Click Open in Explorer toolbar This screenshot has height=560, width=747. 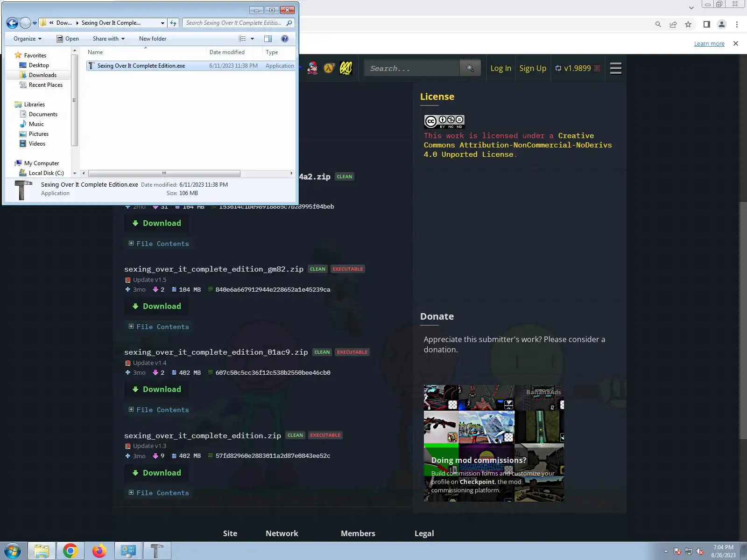68,39
